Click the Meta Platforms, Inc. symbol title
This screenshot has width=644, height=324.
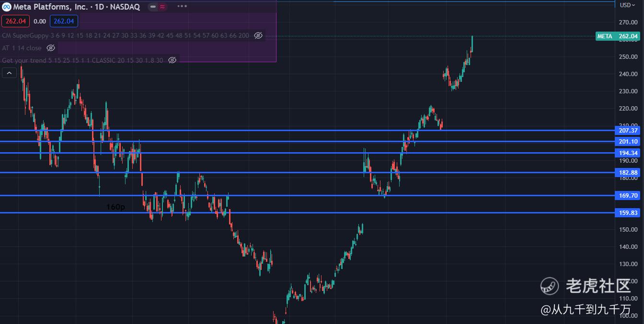coord(51,7)
